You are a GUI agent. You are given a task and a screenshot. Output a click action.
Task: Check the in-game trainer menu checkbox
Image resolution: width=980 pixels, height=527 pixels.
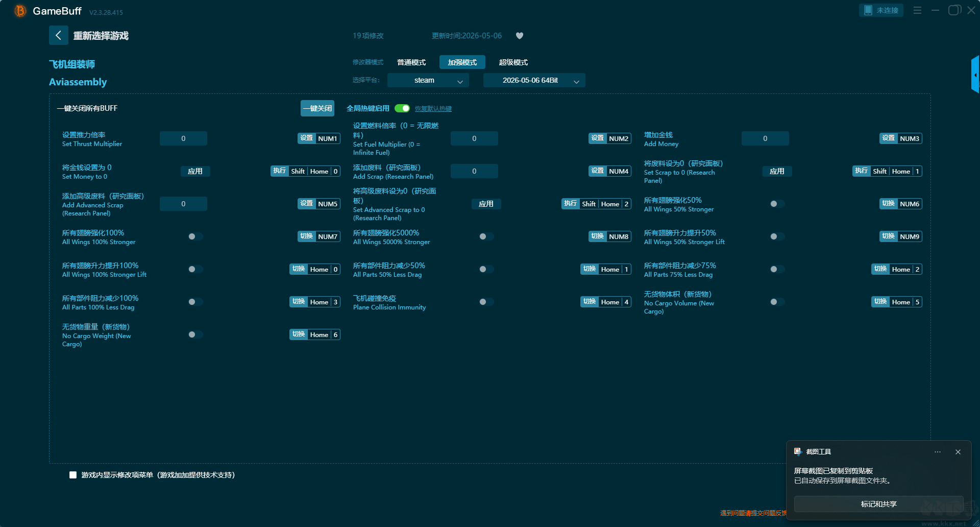tap(73, 475)
